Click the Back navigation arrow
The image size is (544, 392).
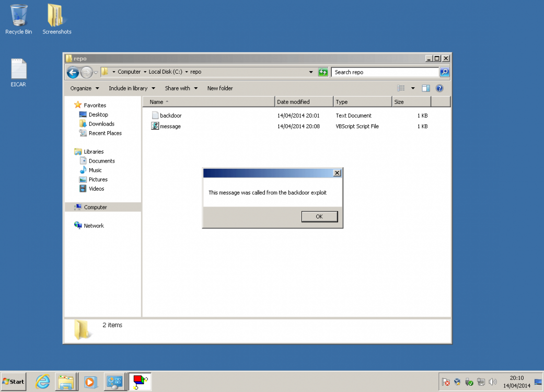(x=73, y=72)
